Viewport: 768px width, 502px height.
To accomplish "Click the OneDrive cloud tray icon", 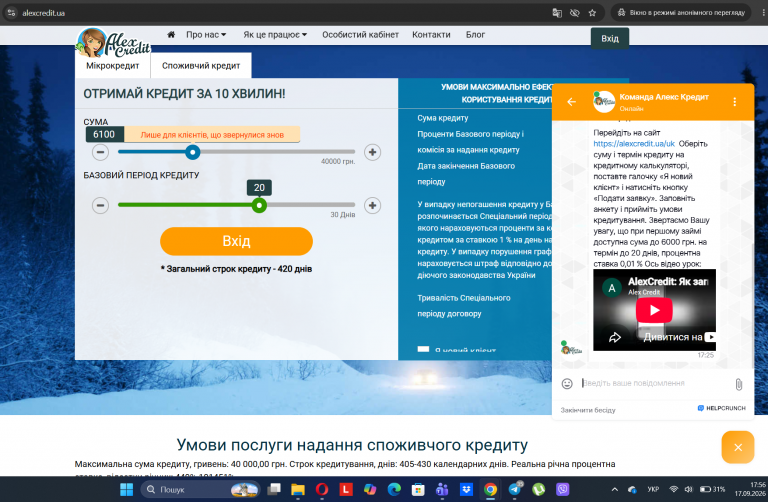I will coord(632,489).
